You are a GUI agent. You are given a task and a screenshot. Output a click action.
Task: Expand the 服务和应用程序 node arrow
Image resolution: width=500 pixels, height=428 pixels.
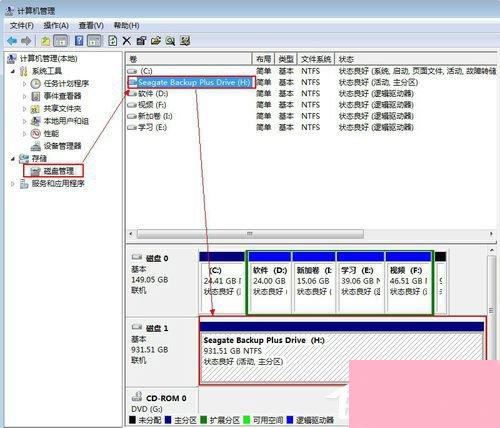point(13,184)
